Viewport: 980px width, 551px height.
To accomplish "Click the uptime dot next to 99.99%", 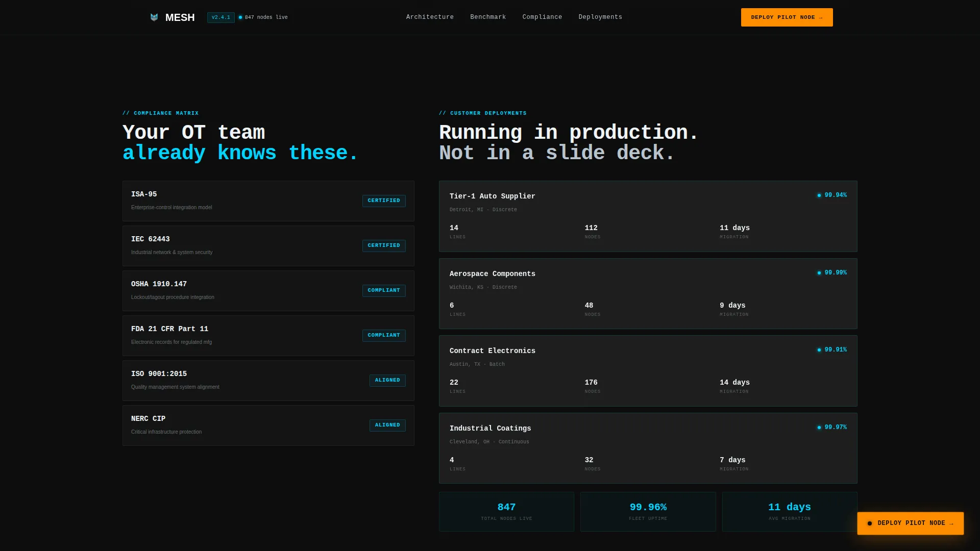I will point(819,273).
